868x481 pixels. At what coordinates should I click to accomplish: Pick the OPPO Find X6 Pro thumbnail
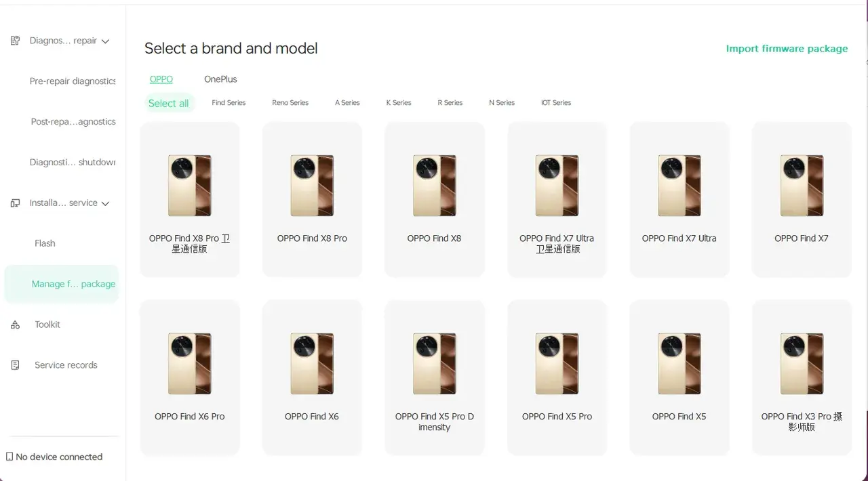[190, 364]
